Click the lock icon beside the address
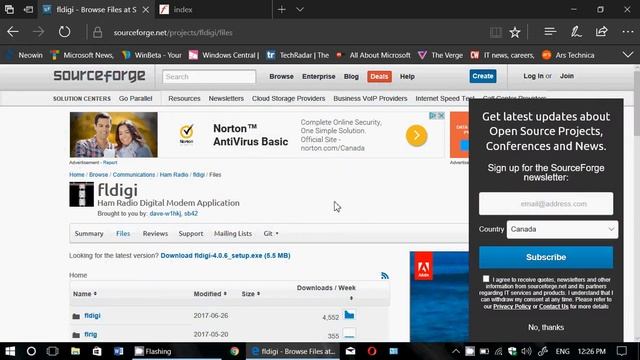The height and width of the screenshot is (360, 640). click(98, 32)
